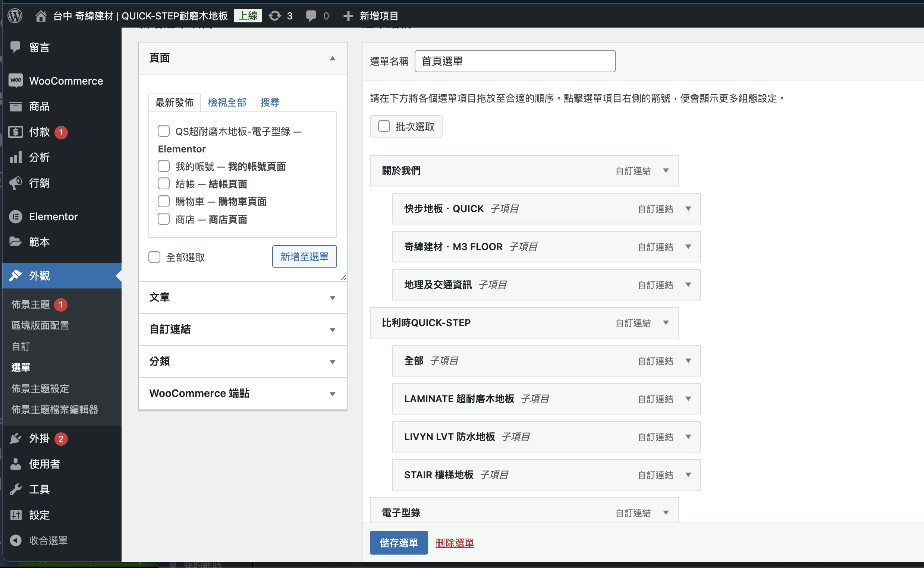Open 設定 from the sidebar
Image resolution: width=924 pixels, height=568 pixels.
[x=39, y=515]
